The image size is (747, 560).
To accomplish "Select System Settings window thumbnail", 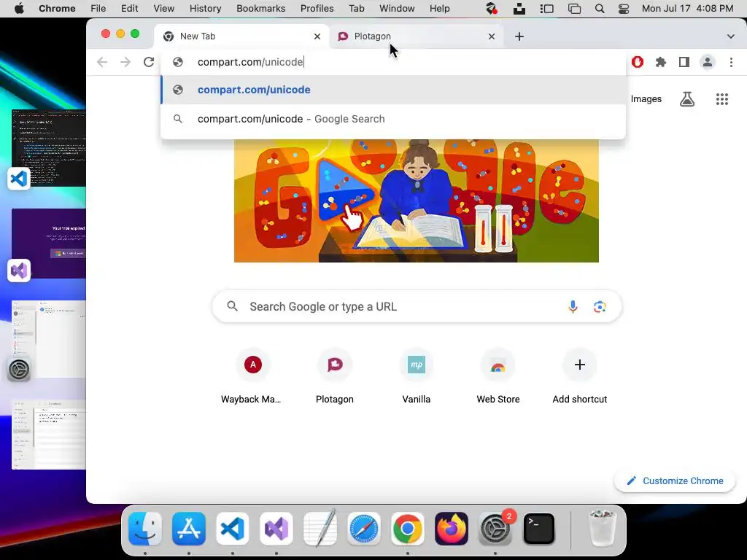I will pyautogui.click(x=49, y=339).
